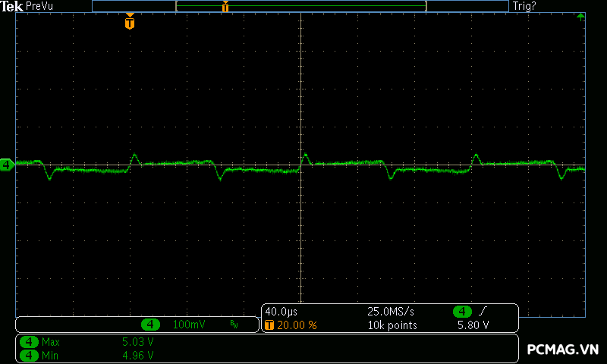Click the green trigger level arrow at top right

tap(580, 16)
